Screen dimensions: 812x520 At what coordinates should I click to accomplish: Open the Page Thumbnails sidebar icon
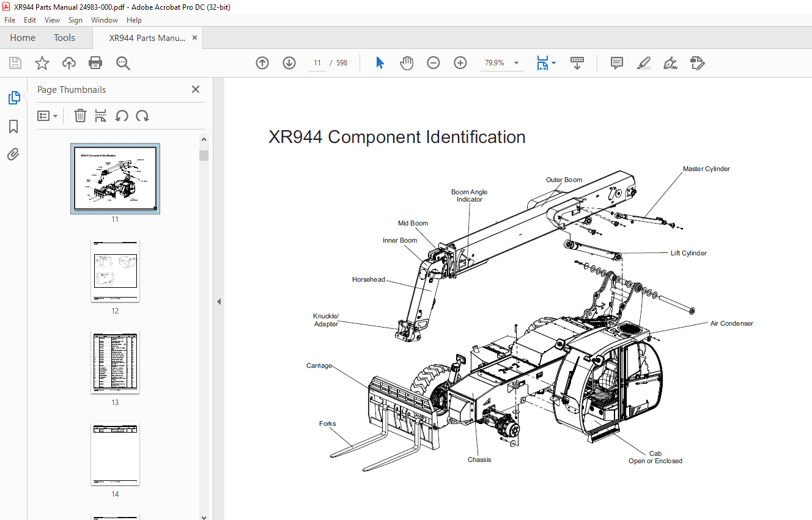(x=13, y=98)
